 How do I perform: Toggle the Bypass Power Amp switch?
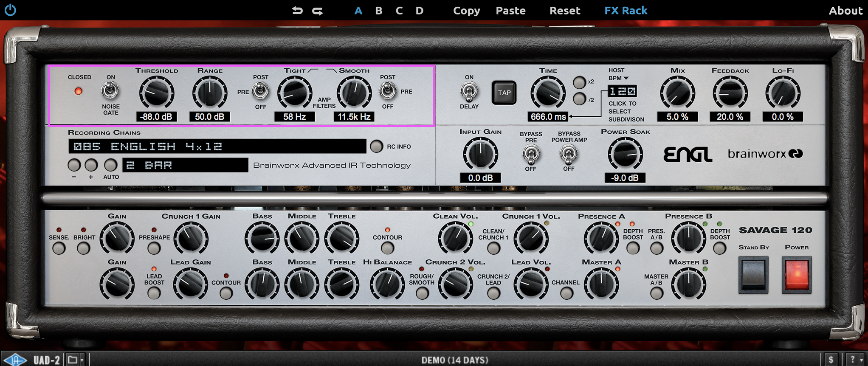tap(569, 154)
